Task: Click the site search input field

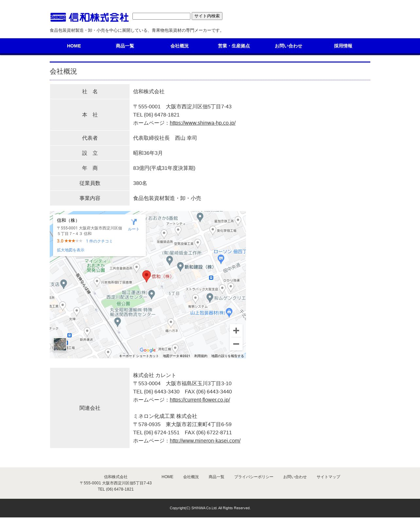Action: (x=161, y=16)
